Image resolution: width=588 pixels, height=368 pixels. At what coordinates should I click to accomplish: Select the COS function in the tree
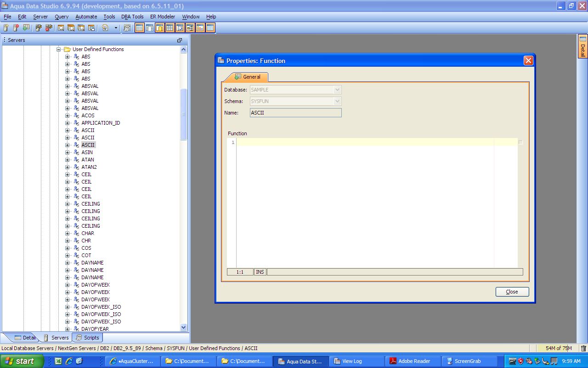[x=86, y=248]
